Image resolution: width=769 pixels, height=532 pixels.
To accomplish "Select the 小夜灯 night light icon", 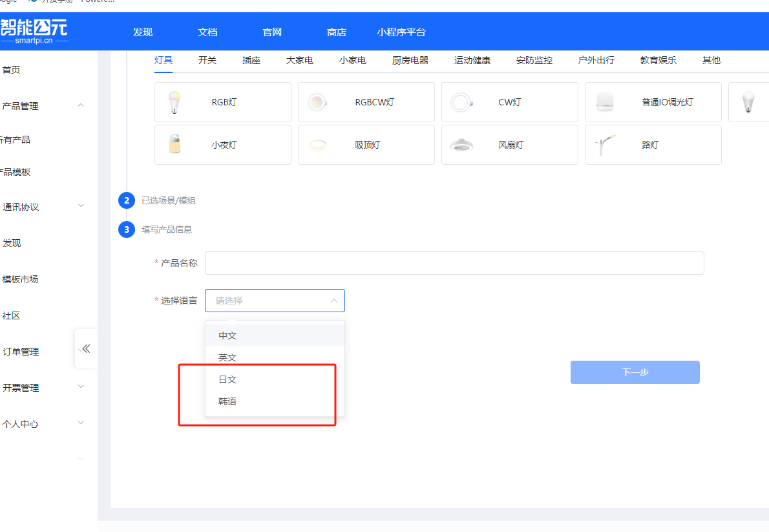I will pos(174,144).
